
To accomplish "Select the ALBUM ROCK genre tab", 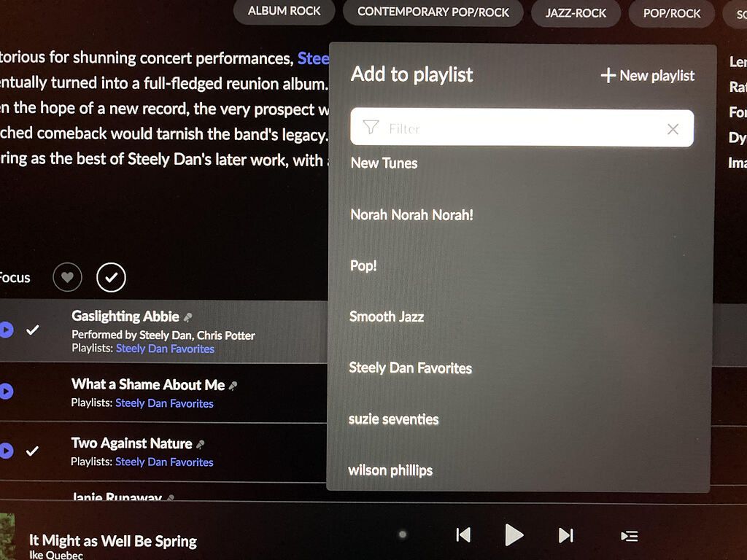I will [x=283, y=12].
